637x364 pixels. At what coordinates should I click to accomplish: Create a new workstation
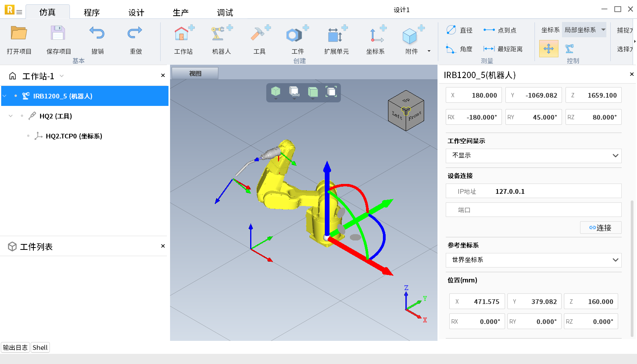point(183,35)
